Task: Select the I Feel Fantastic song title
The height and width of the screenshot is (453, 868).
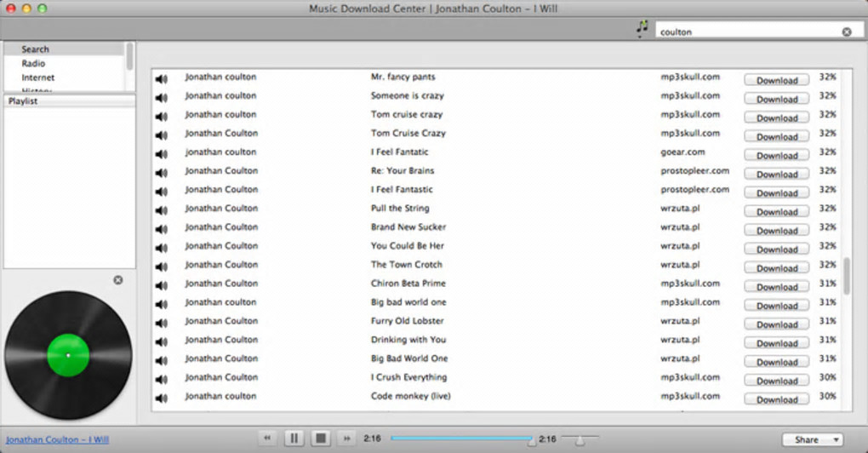Action: click(x=402, y=189)
